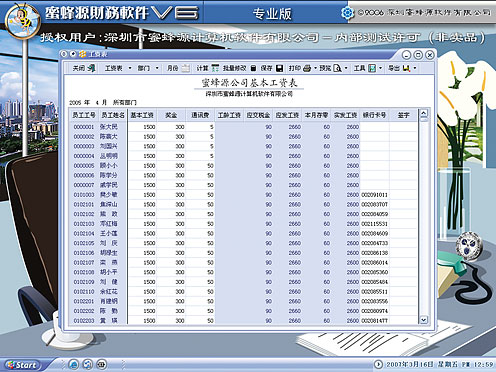Click the table scrollbar up arrow
The image size is (496, 372).
(x=423, y=114)
